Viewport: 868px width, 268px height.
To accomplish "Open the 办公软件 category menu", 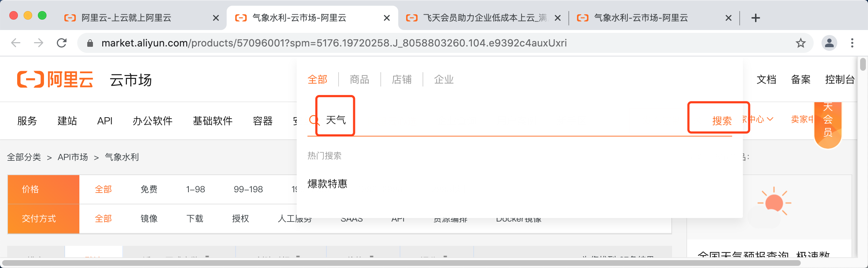I will (x=153, y=121).
